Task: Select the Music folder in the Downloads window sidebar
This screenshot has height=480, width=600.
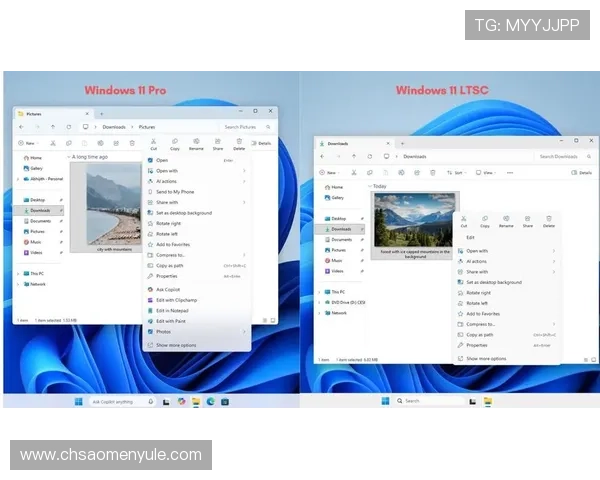Action: click(338, 261)
